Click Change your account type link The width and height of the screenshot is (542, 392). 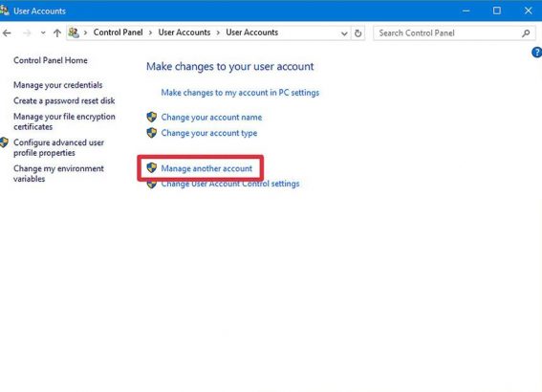(209, 133)
